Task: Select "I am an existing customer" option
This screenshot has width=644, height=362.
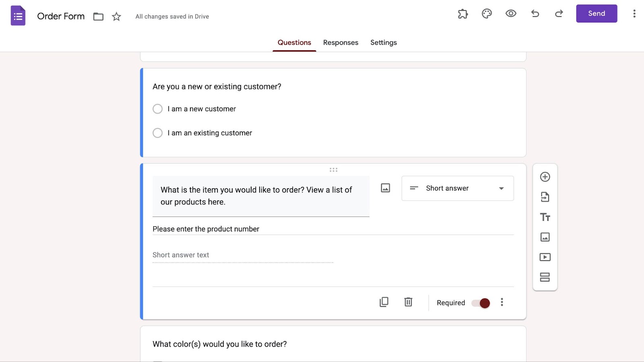Action: pos(158,133)
